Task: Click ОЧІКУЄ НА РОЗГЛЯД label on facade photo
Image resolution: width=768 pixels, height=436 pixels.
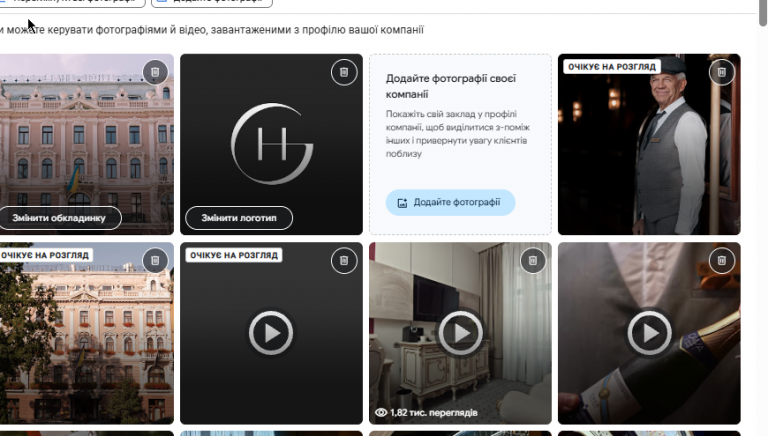Action: point(45,255)
